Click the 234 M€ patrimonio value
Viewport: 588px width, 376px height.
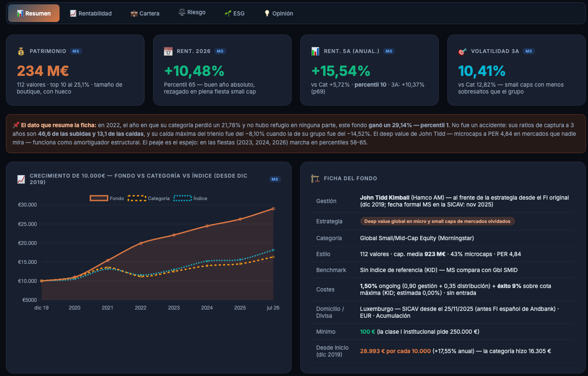click(43, 71)
